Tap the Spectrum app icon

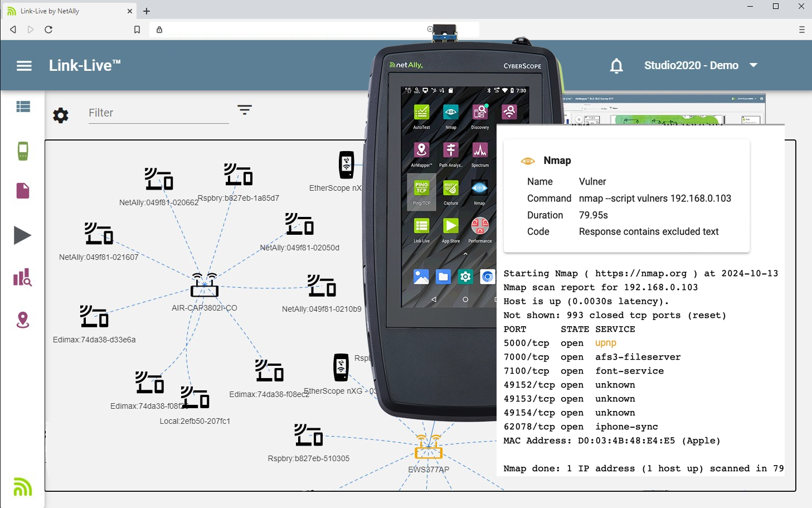click(480, 150)
